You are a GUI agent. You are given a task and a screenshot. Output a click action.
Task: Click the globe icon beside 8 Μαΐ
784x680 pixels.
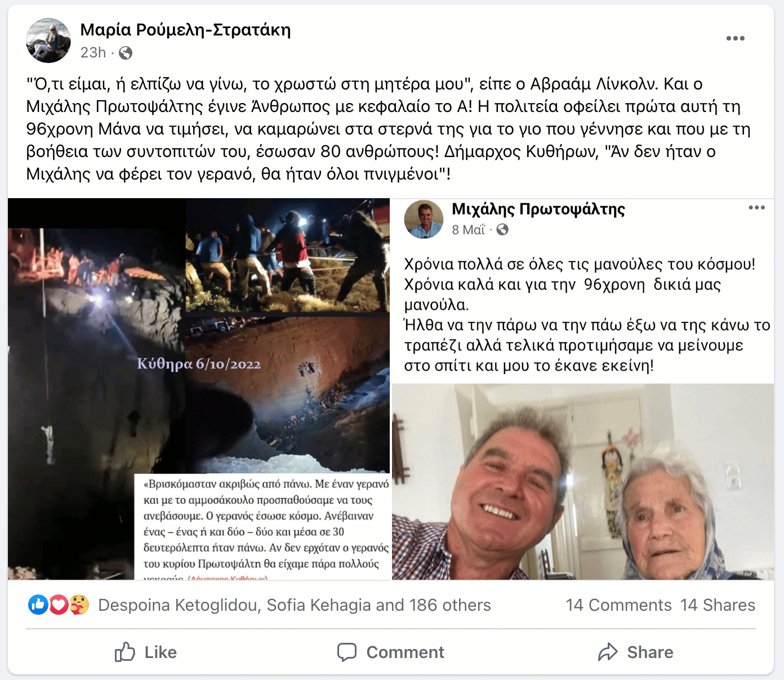point(502,230)
